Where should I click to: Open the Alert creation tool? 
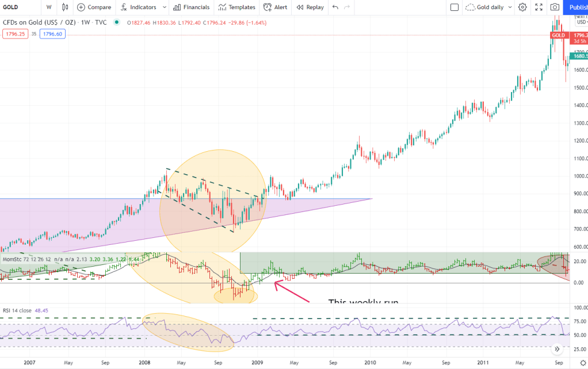pyautogui.click(x=275, y=7)
